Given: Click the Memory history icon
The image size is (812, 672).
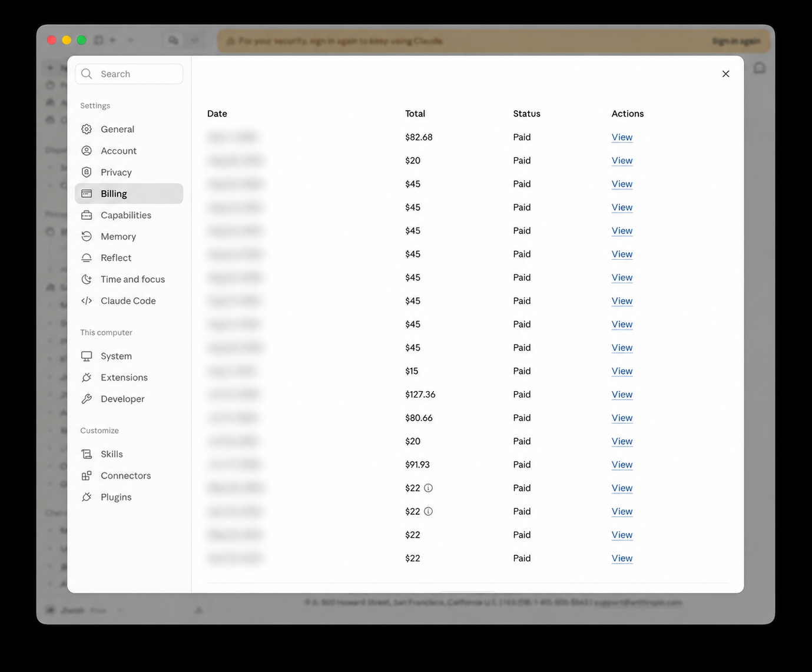Looking at the screenshot, I should pos(87,236).
